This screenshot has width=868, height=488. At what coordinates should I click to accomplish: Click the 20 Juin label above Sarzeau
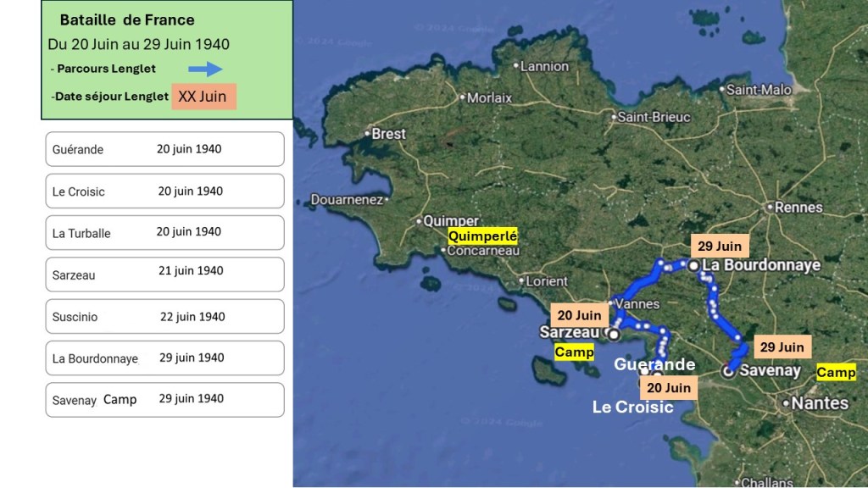579,315
